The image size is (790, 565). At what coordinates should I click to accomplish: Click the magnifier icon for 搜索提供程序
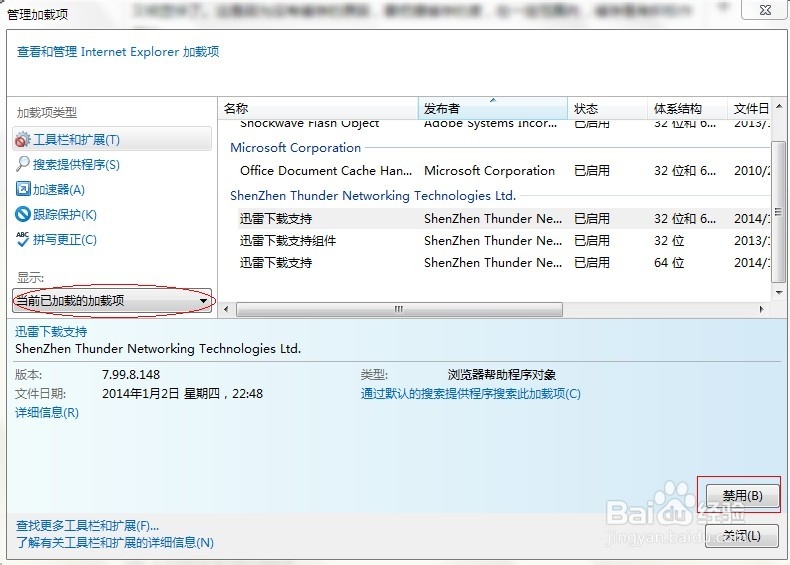tap(23, 164)
